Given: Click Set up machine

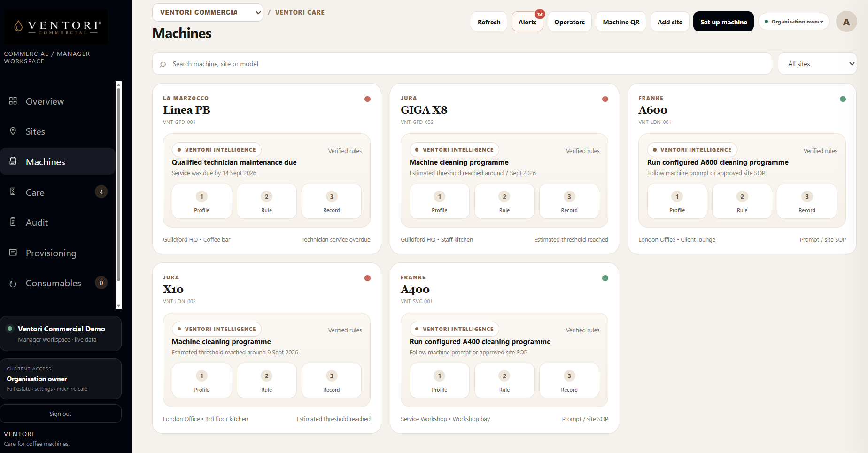Looking at the screenshot, I should [x=723, y=22].
